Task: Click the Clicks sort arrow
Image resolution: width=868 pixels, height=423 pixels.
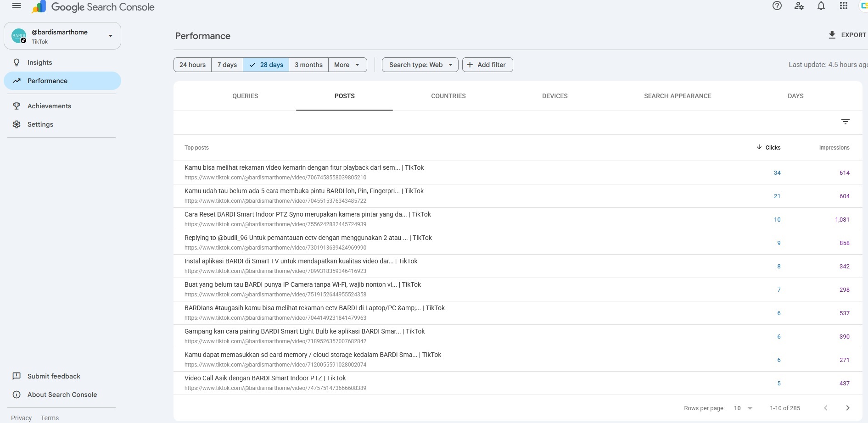Action: (x=759, y=147)
